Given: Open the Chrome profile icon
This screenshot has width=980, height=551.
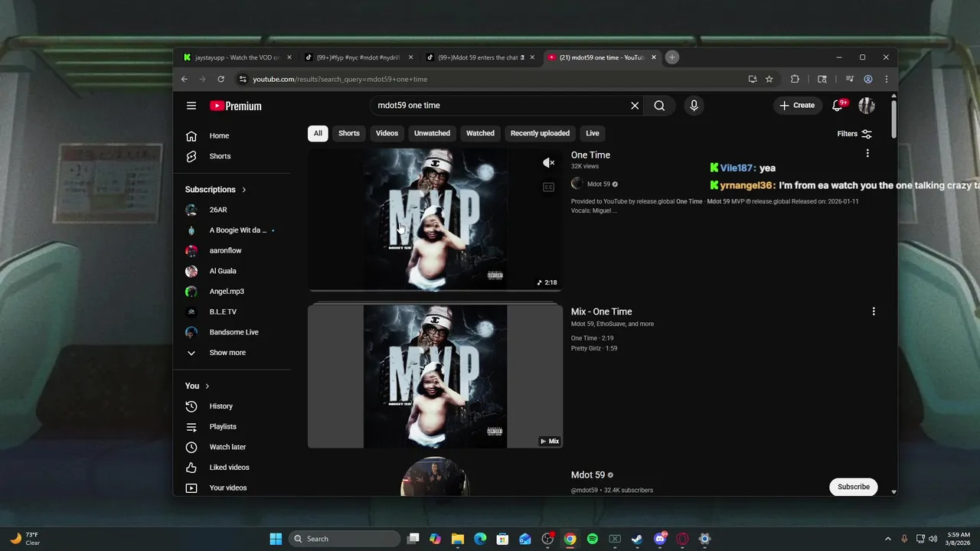Looking at the screenshot, I should coord(868,79).
